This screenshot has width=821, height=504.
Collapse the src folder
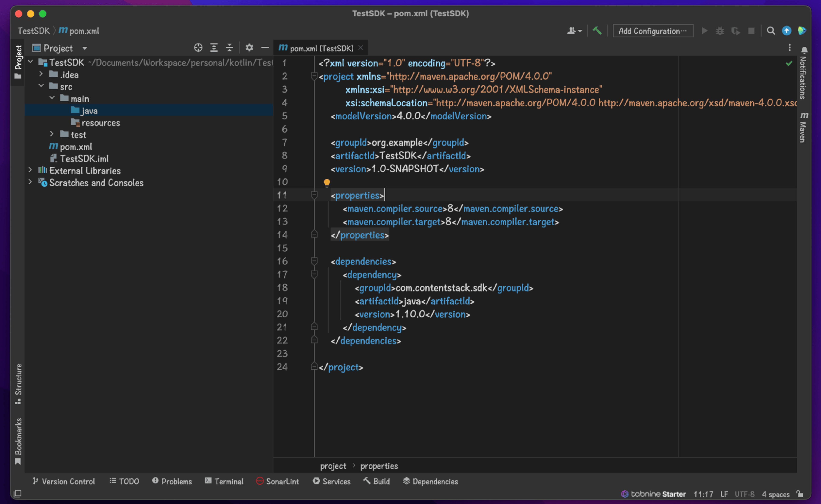click(x=41, y=86)
